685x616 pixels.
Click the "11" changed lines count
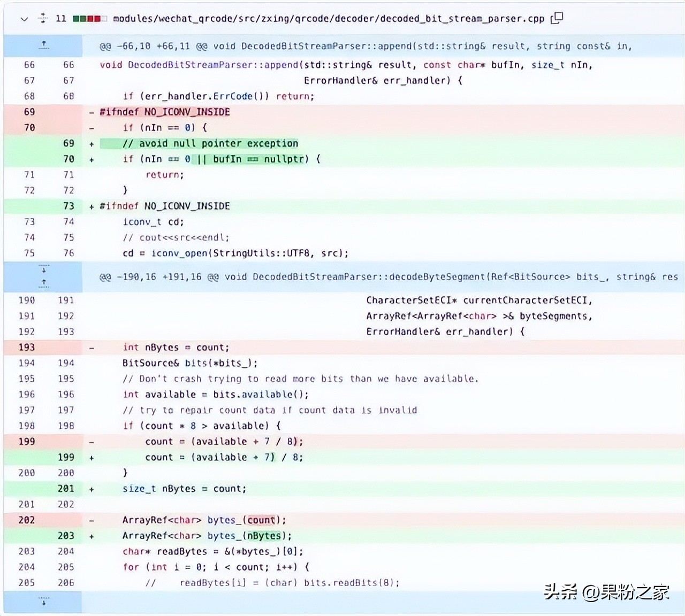pyautogui.click(x=61, y=19)
